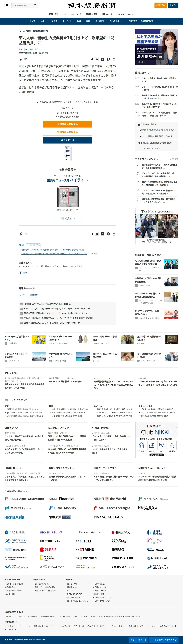
Task: Open the share icon in top article toolbar
Action: tap(114, 59)
